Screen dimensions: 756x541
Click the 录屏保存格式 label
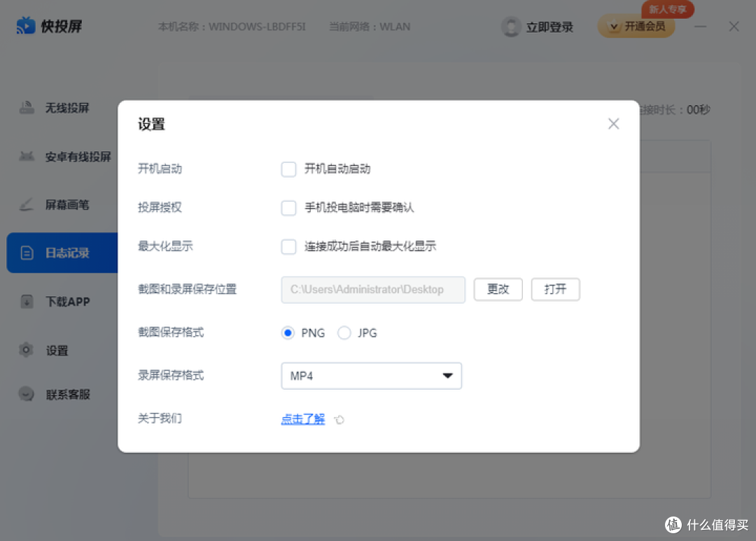pos(171,375)
